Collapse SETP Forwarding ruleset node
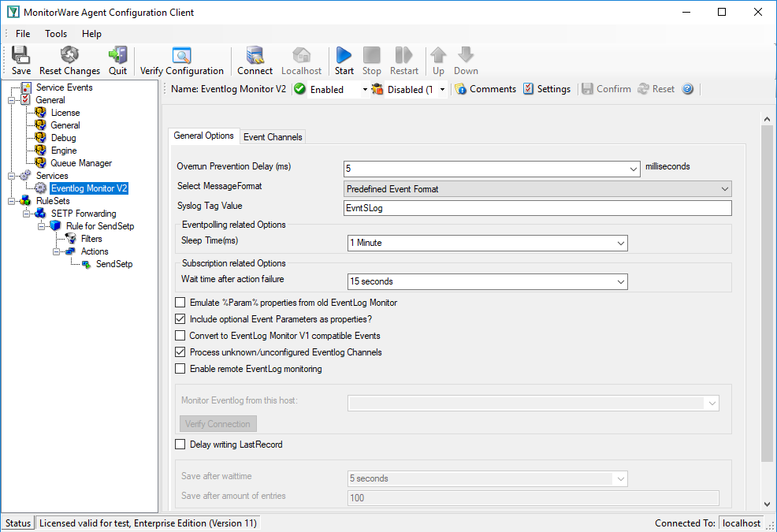Image resolution: width=777 pixels, height=532 pixels. (x=26, y=214)
